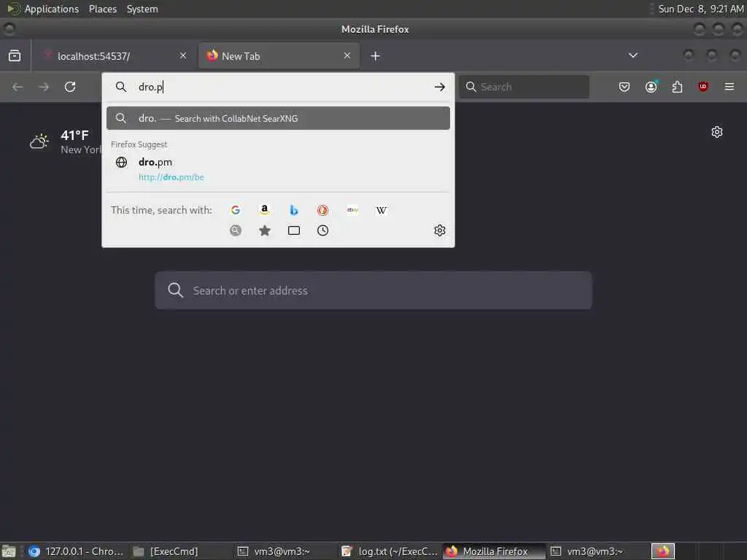Click the clock showing Sun Dec 8
The image size is (747, 560).
[x=700, y=9]
